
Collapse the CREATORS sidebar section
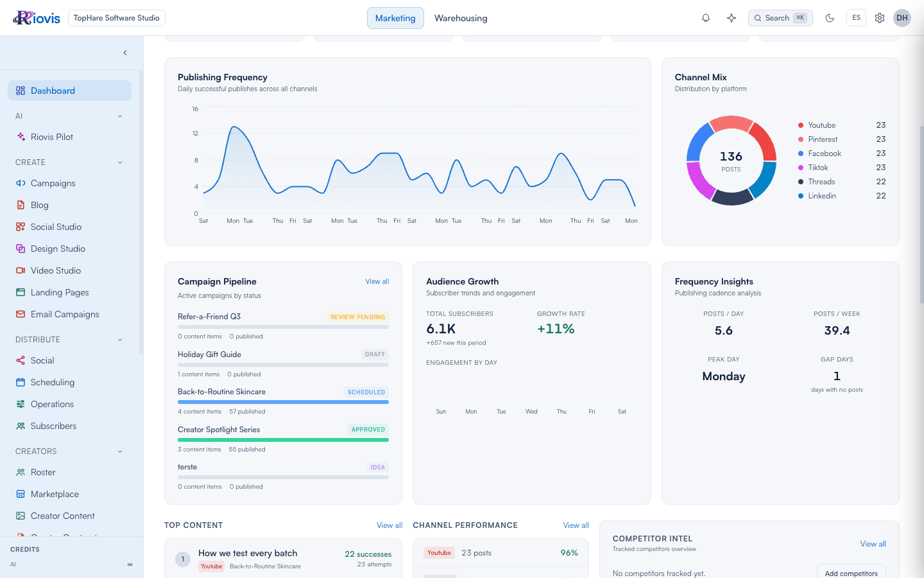(120, 451)
